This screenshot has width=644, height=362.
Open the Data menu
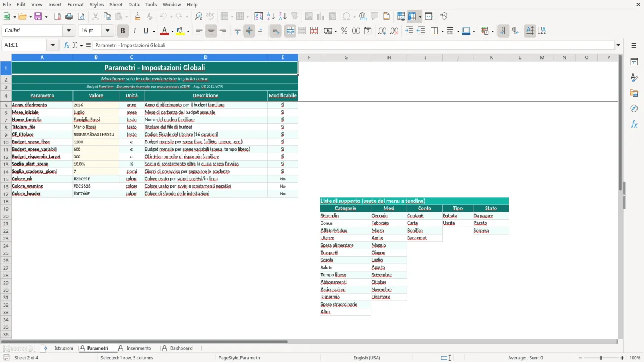click(134, 4)
